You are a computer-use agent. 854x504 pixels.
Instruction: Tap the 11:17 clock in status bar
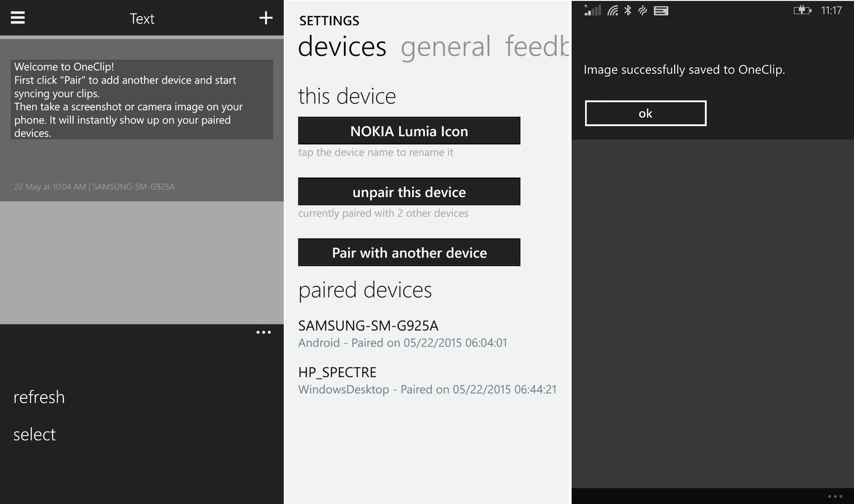[831, 10]
